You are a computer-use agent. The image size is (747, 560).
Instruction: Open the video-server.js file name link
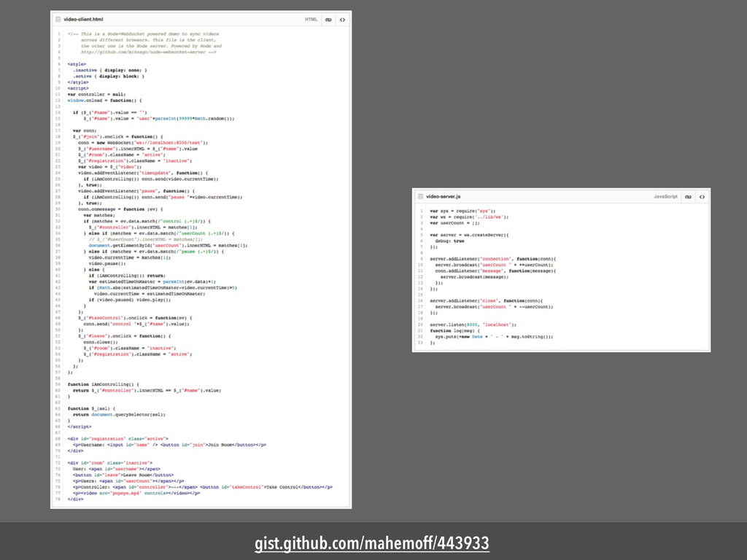443,197
